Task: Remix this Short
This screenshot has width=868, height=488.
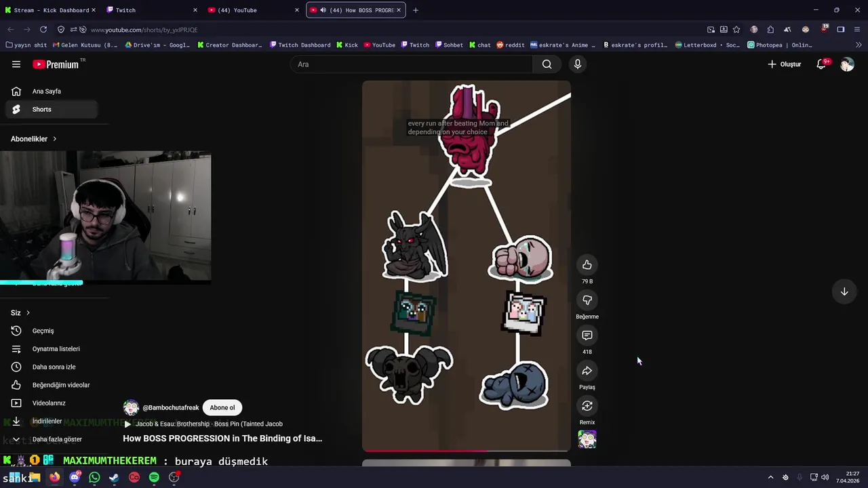Action: [587, 406]
